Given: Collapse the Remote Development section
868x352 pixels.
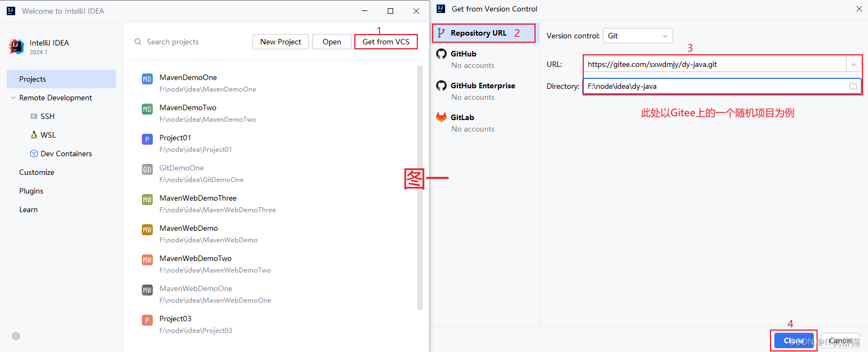Looking at the screenshot, I should click(13, 98).
